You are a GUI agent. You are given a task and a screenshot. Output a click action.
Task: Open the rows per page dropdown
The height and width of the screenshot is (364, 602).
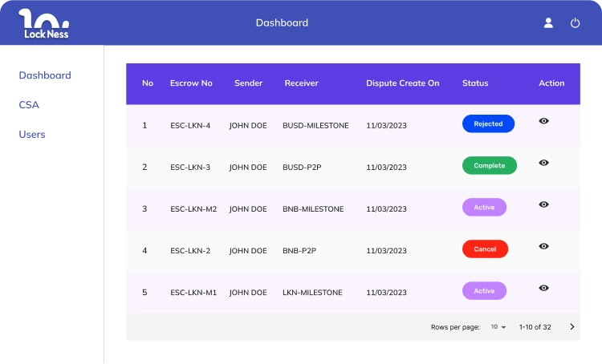(x=498, y=327)
